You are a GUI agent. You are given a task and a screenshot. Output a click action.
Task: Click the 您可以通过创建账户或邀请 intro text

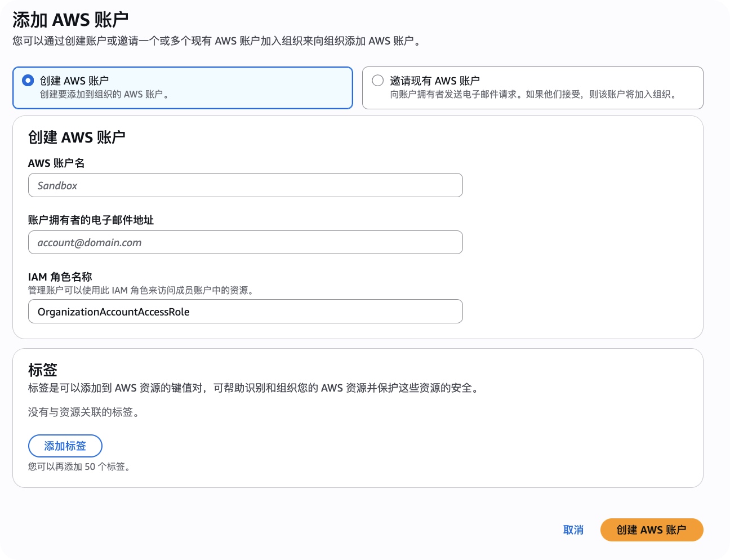click(x=217, y=41)
